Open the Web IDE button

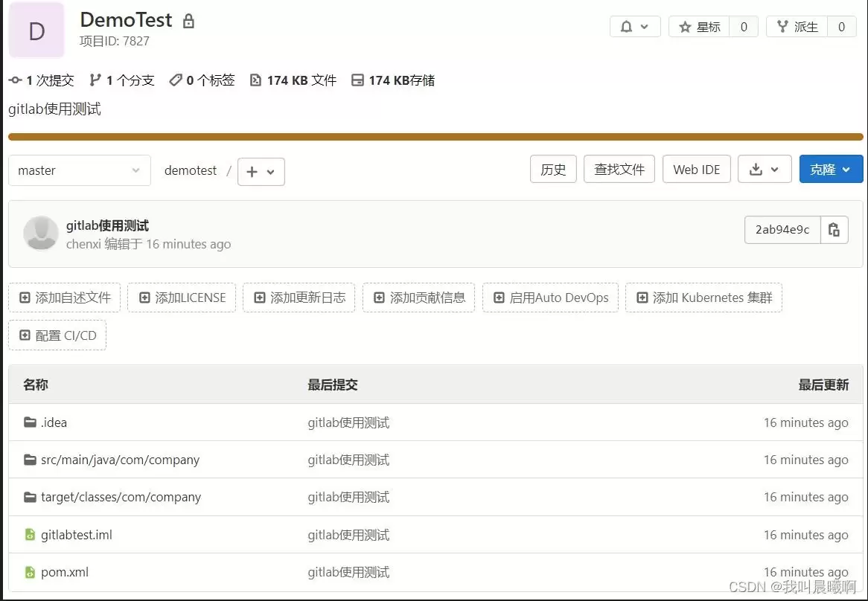click(x=696, y=169)
